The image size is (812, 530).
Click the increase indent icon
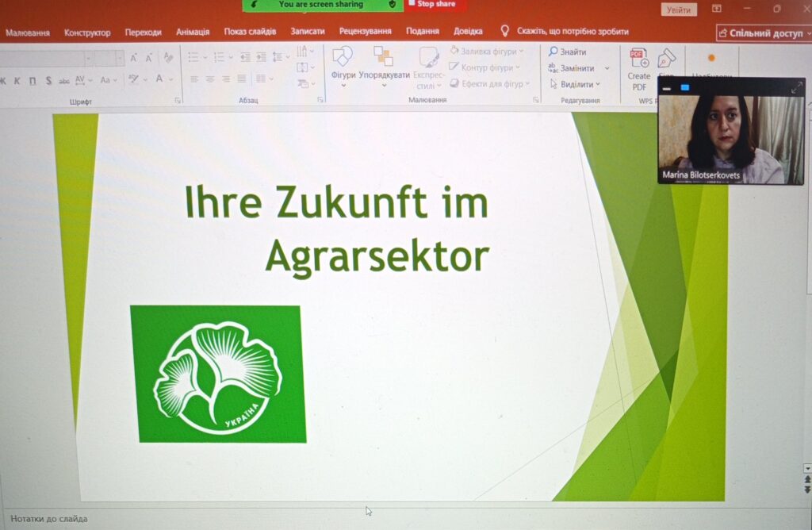click(x=259, y=57)
